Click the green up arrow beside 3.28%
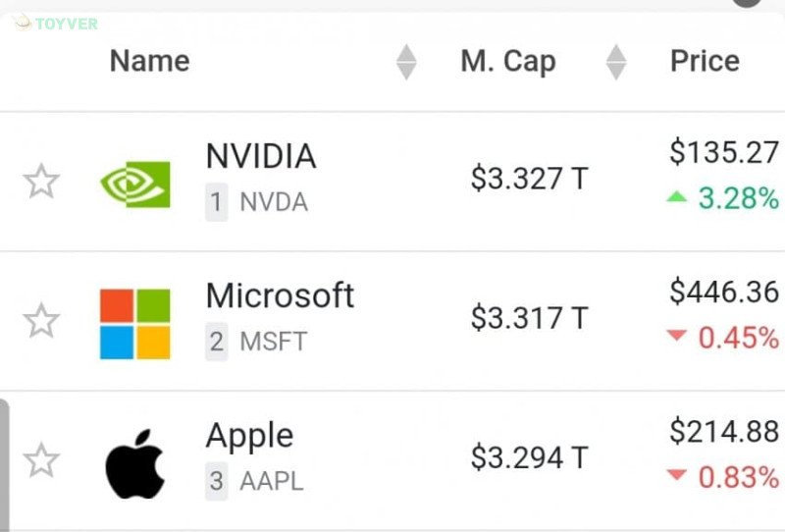The width and height of the screenshot is (785, 532). [676, 198]
